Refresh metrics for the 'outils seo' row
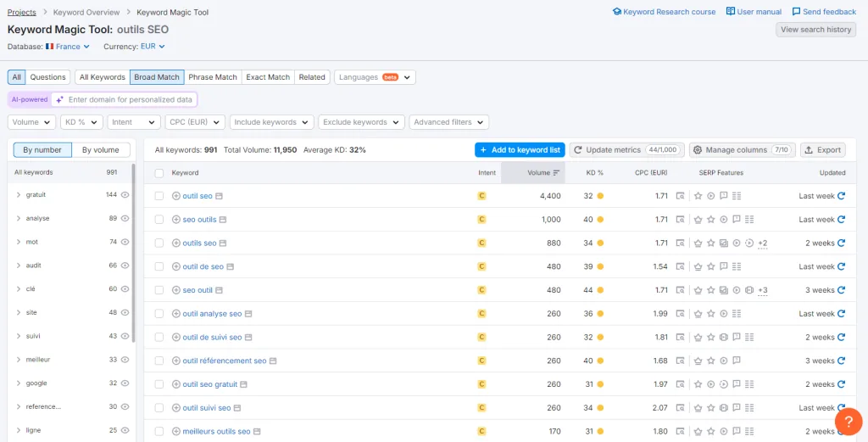Screen dimensions: 868x442 [842, 243]
